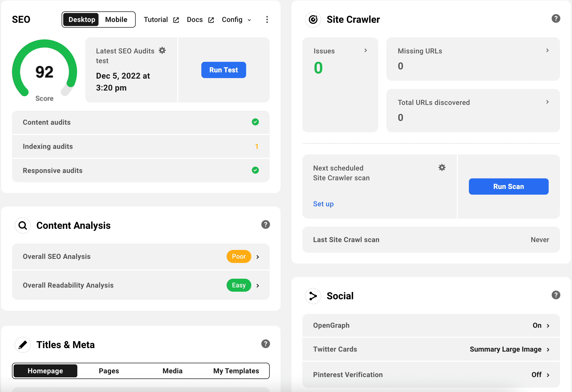This screenshot has width=572, height=392.
Task: Expand Overall SEO Analysis row chevron
Action: [258, 257]
